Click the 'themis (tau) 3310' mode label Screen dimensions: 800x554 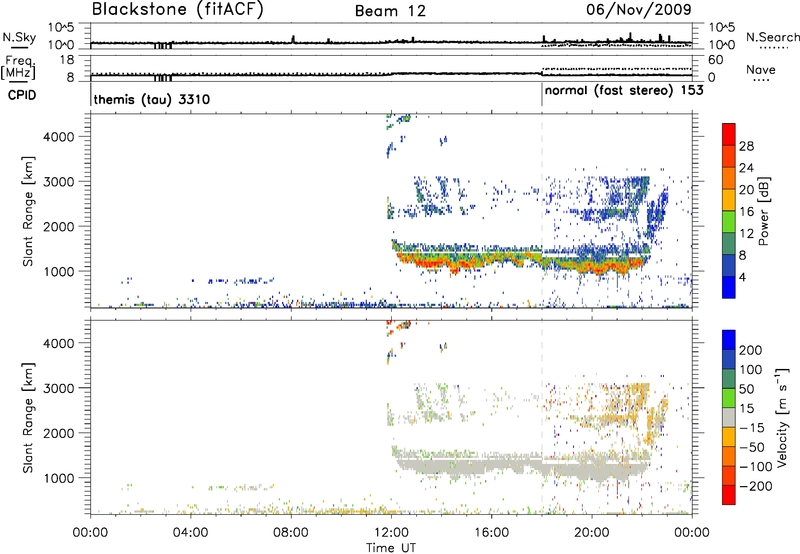click(x=152, y=99)
